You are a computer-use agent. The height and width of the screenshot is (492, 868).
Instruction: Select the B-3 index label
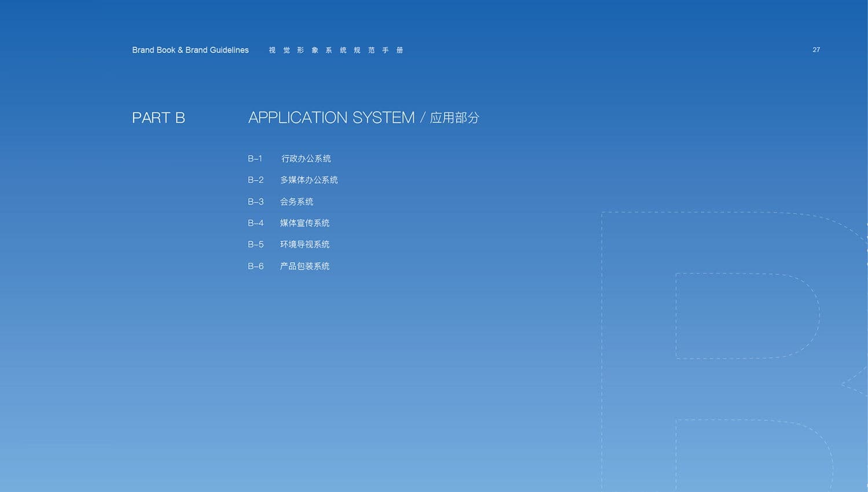[255, 201]
